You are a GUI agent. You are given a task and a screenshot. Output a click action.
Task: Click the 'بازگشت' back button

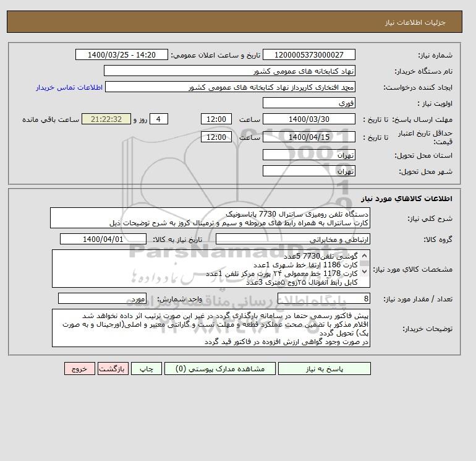click(x=113, y=369)
